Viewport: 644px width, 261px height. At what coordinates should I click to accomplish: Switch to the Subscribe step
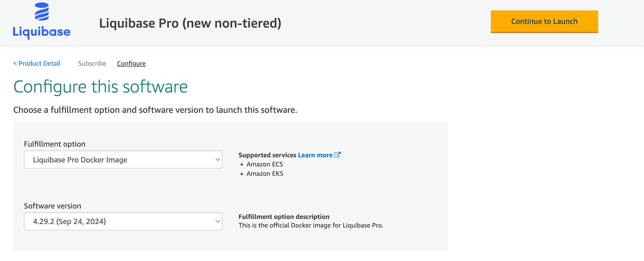click(92, 64)
